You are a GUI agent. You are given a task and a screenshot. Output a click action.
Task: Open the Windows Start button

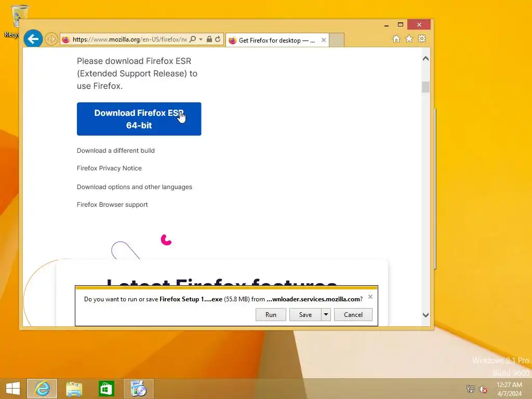[13, 389]
